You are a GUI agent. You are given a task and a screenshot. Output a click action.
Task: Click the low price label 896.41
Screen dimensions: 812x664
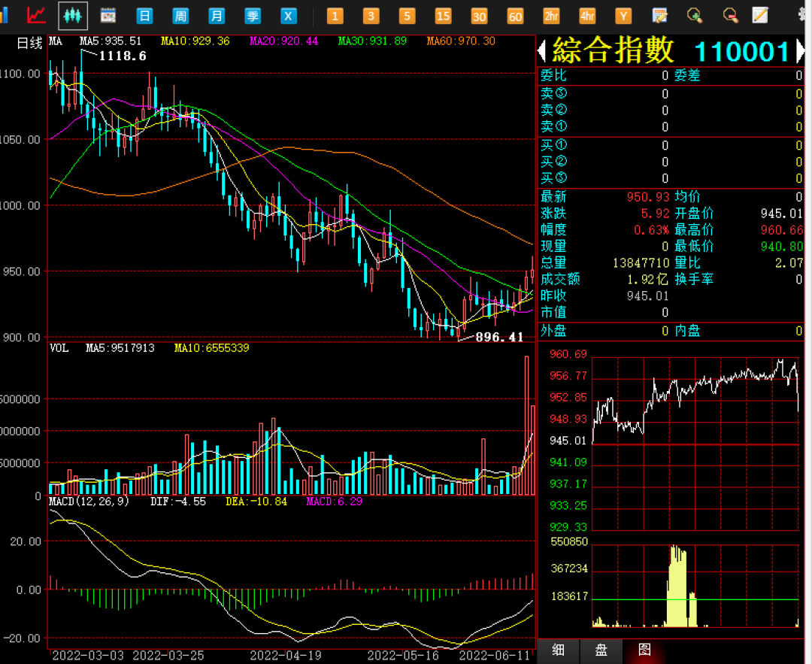click(499, 337)
